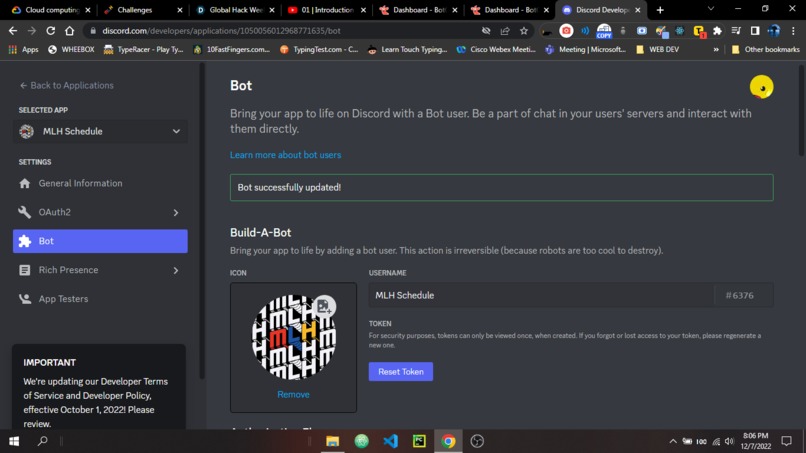Click the App Testers person icon
This screenshot has height=453, width=806.
25,299
